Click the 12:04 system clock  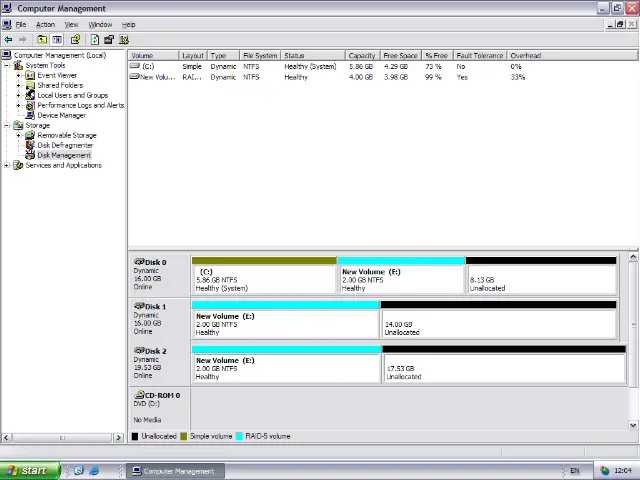tap(623, 471)
